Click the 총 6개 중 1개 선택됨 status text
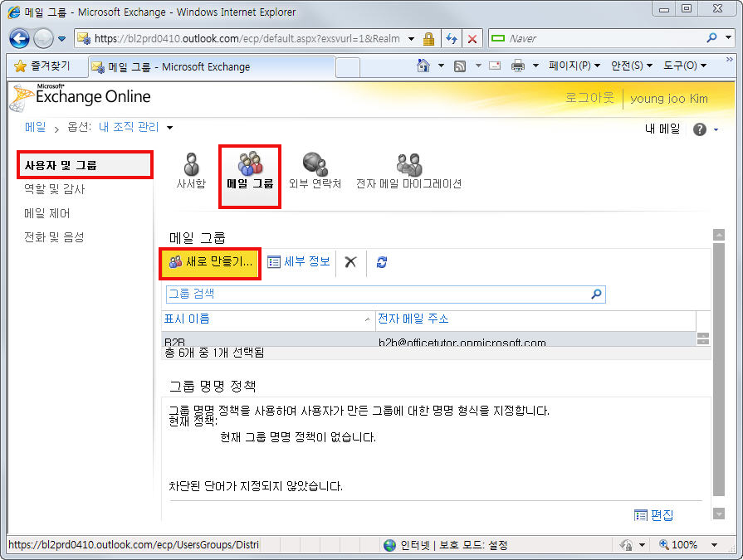The width and height of the screenshot is (743, 560). (214, 353)
